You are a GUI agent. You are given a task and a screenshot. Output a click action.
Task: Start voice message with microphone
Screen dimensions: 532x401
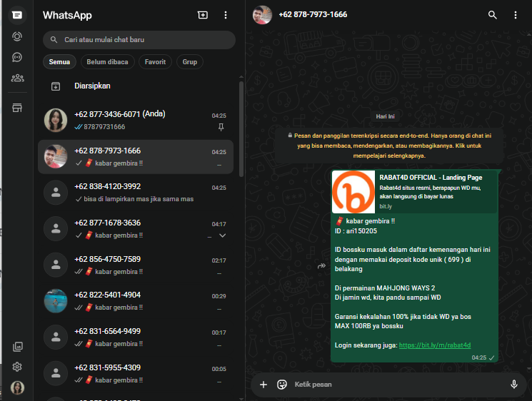513,385
